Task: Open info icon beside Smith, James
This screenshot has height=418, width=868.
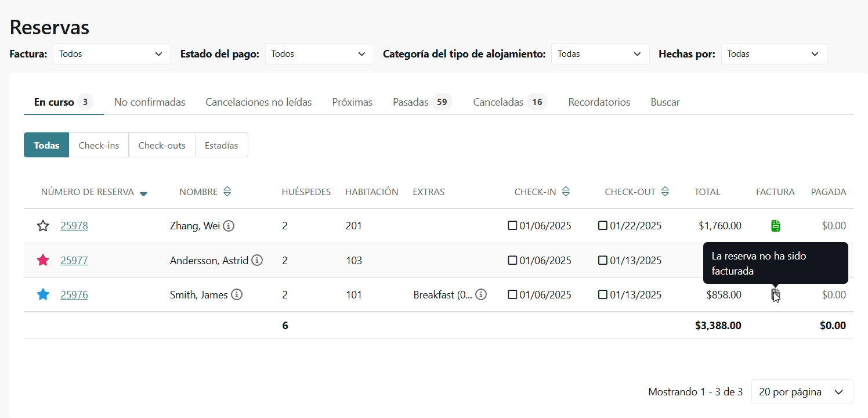Action: [x=237, y=294]
